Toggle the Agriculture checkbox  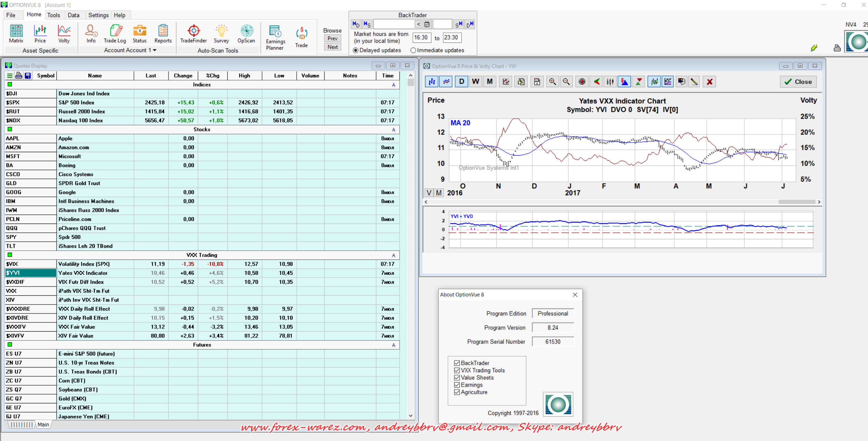point(457,392)
